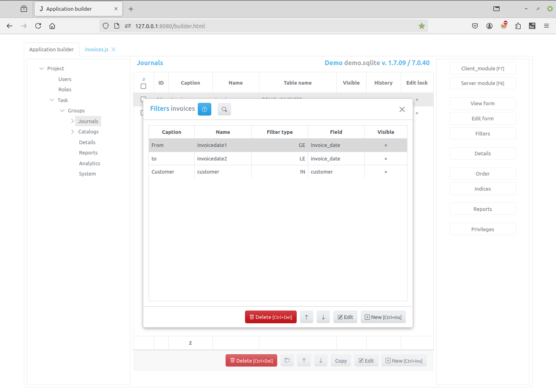This screenshot has width=556, height=392.
Task: Switch to the invoices.js tab
Action: pos(97,49)
